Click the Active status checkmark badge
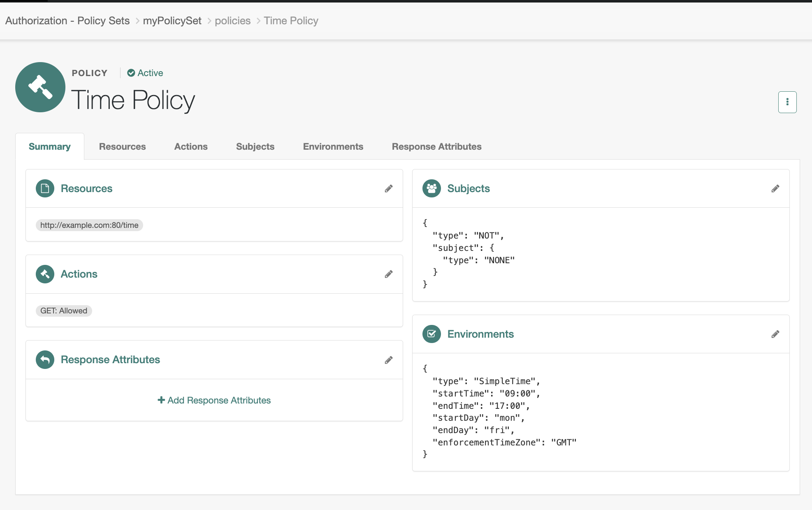This screenshot has width=812, height=510. pos(131,73)
